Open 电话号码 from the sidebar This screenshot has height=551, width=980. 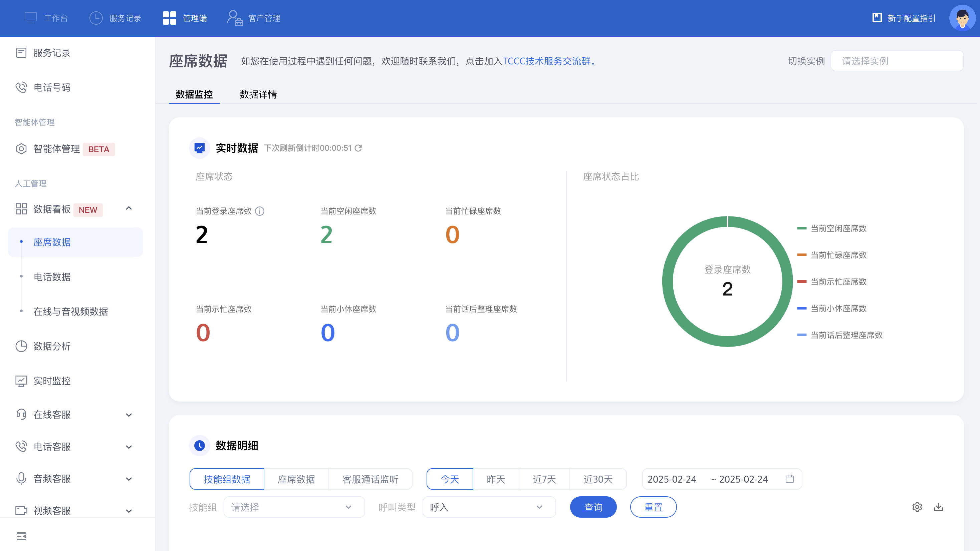pyautogui.click(x=52, y=87)
